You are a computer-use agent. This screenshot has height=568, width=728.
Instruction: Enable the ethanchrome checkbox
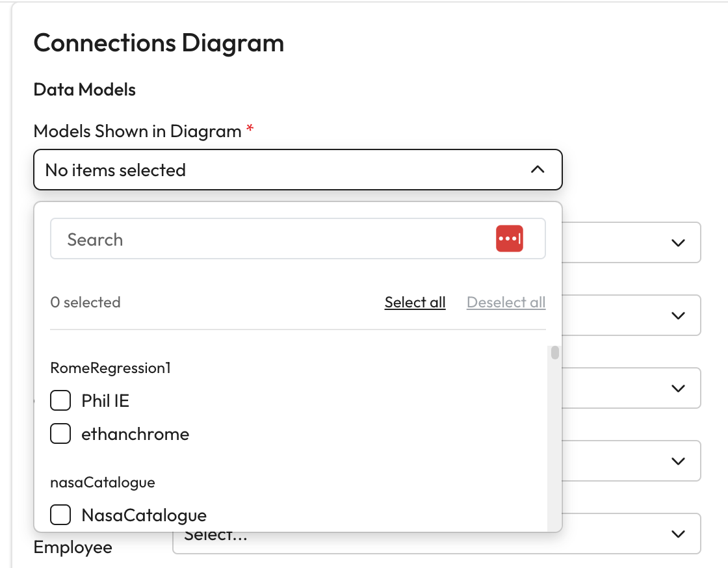pyautogui.click(x=60, y=433)
